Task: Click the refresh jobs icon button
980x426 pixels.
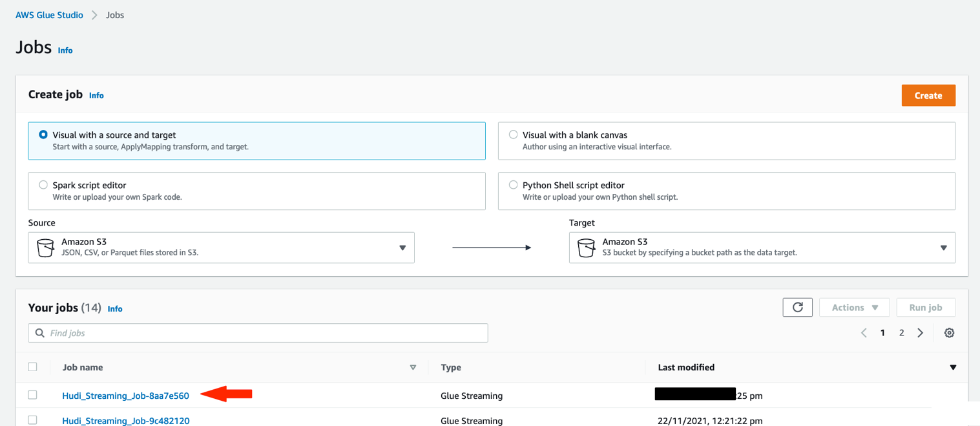Action: click(x=798, y=307)
